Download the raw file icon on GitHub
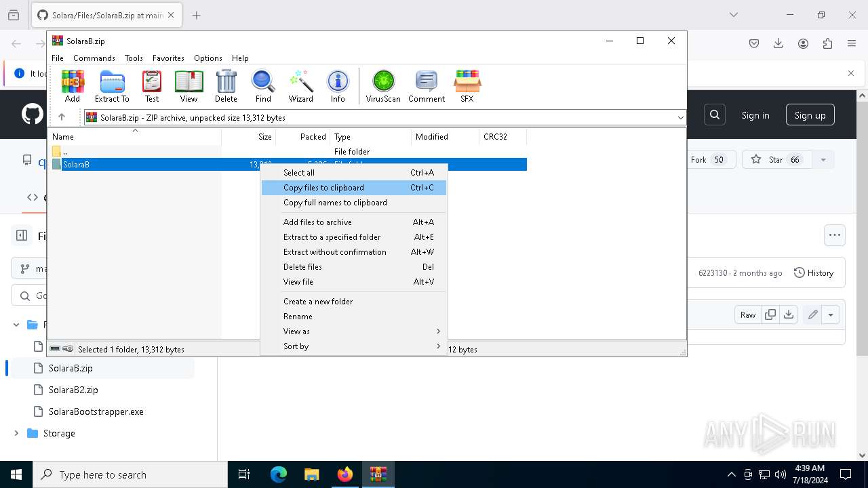This screenshot has width=868, height=488. click(x=788, y=314)
